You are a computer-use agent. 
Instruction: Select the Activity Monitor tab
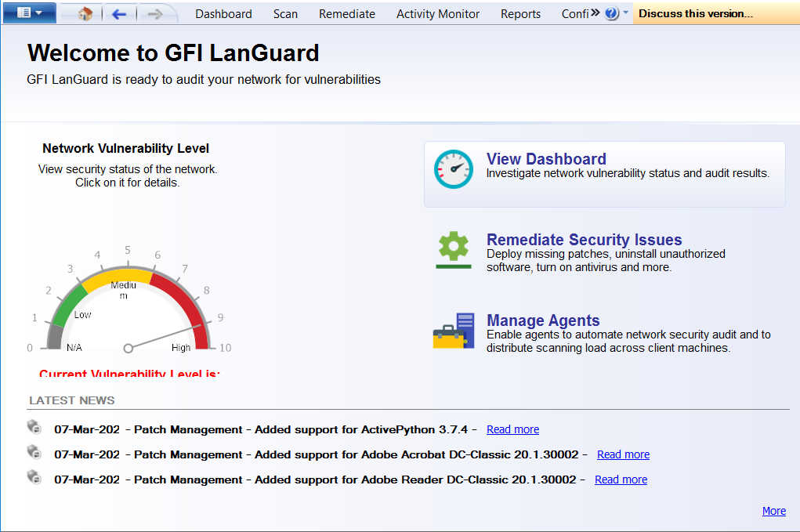(x=438, y=14)
